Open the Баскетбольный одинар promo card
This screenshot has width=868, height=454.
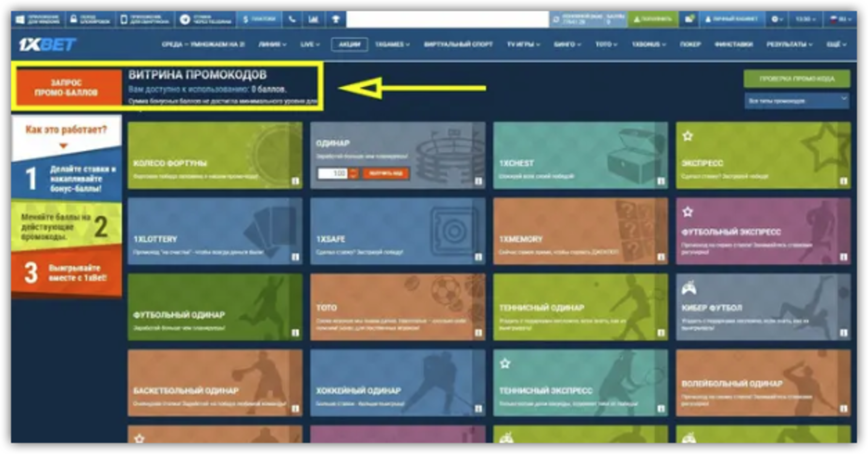click(x=215, y=383)
